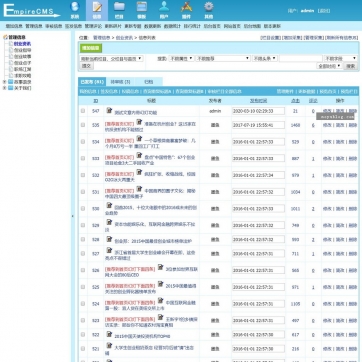The image size is (362, 362).
Task: Click the publish time field for row ID 547
Action: (258, 111)
